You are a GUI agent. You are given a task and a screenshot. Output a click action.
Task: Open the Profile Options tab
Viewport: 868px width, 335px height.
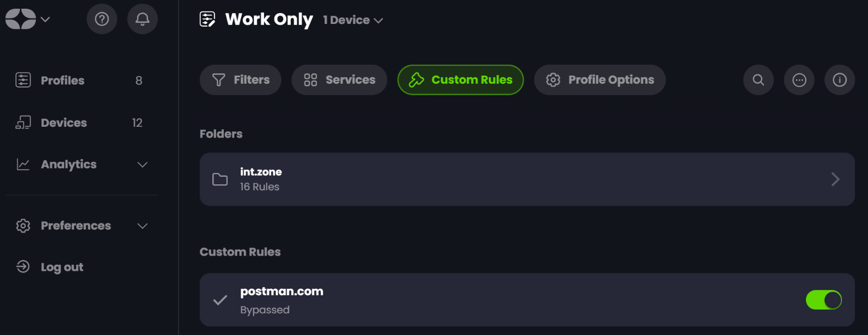point(600,80)
